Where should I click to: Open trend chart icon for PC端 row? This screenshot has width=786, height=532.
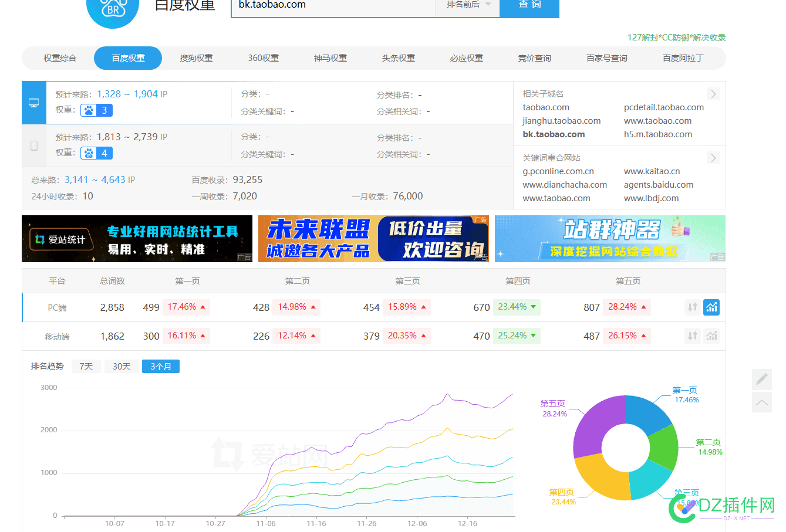tap(711, 307)
